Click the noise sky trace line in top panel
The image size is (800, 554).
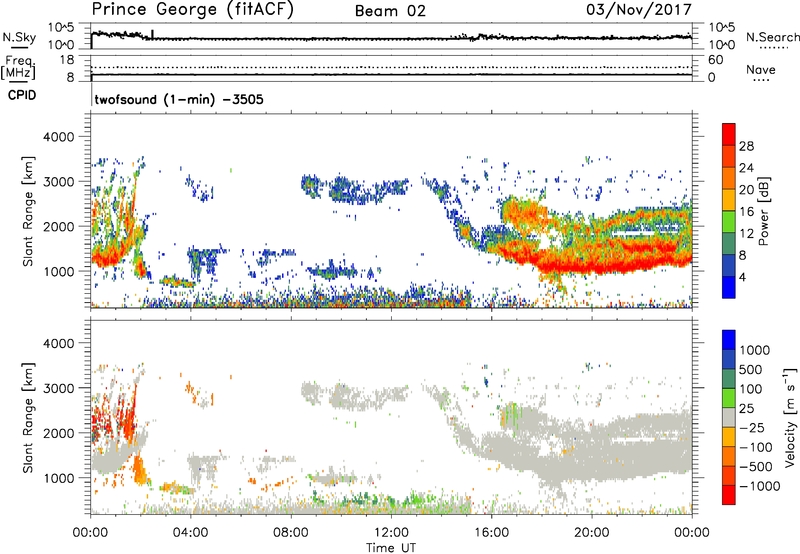[391, 38]
